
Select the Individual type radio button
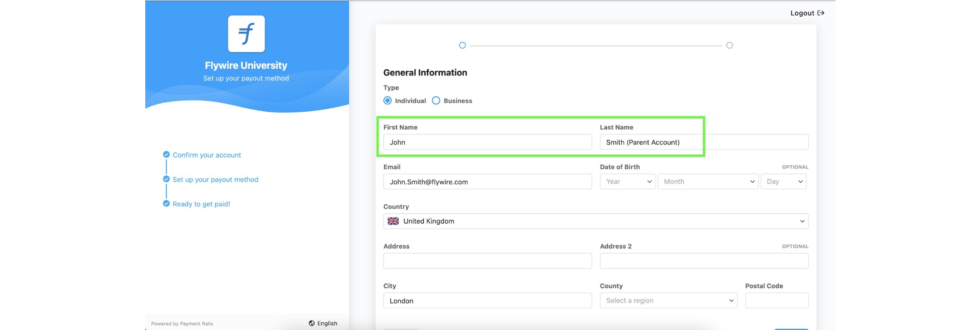388,101
